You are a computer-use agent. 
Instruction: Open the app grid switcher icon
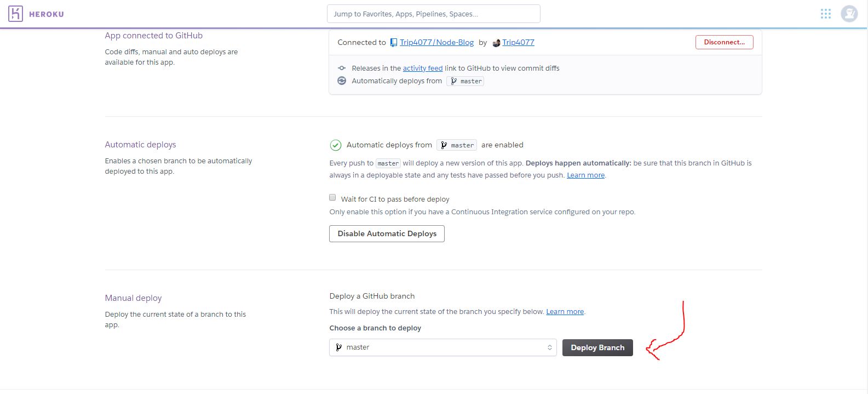tap(826, 14)
